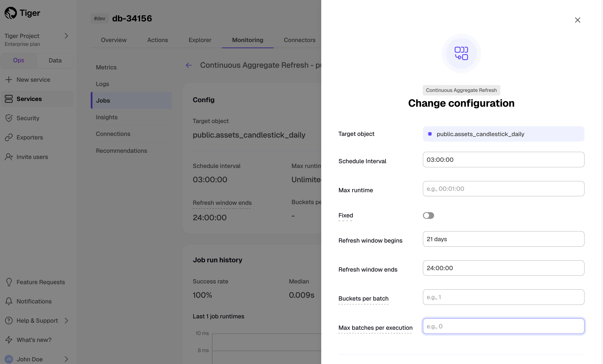Click the Notifications bell icon
Viewport: 603px width, 364px height.
tap(9, 301)
